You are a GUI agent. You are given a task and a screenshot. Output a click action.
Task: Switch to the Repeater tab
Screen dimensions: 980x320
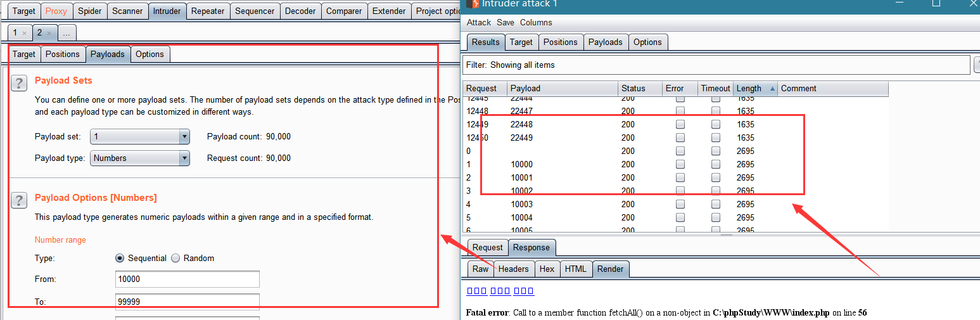208,11
